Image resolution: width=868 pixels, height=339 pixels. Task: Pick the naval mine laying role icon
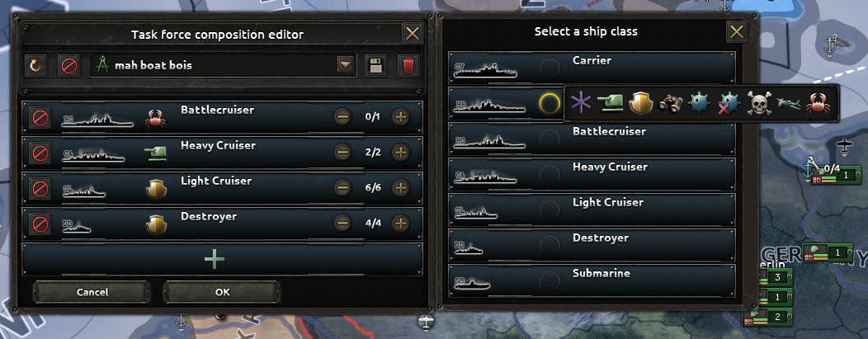point(699,103)
